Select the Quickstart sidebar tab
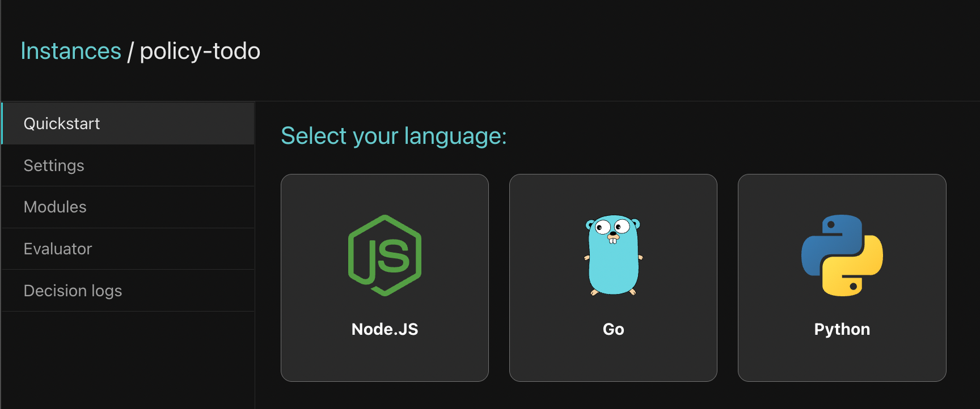 pos(128,123)
